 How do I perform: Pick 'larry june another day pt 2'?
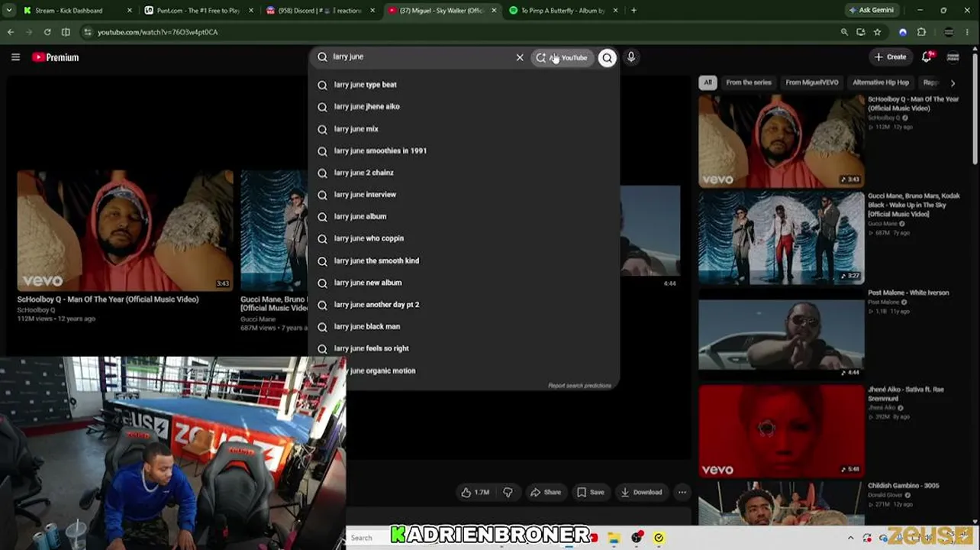(x=464, y=305)
